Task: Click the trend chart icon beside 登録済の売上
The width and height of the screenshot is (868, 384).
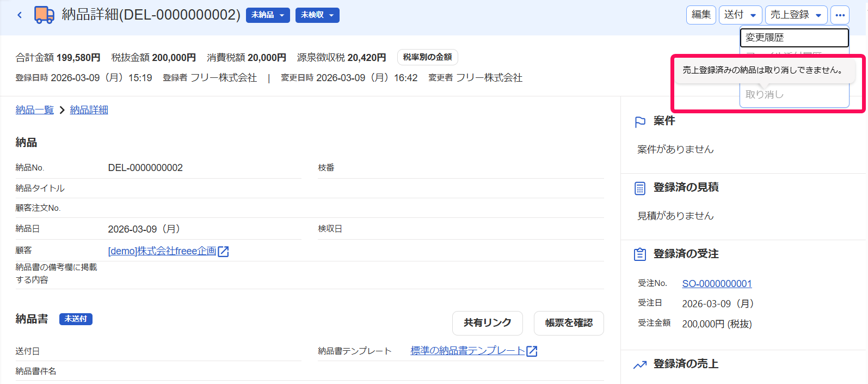Action: pos(640,365)
